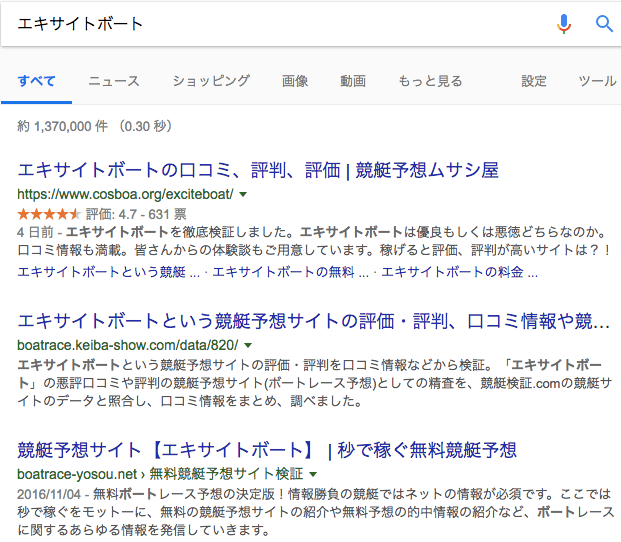
Task: Open sitelink エキサイトボートの無料 ...
Action: (x=290, y=272)
